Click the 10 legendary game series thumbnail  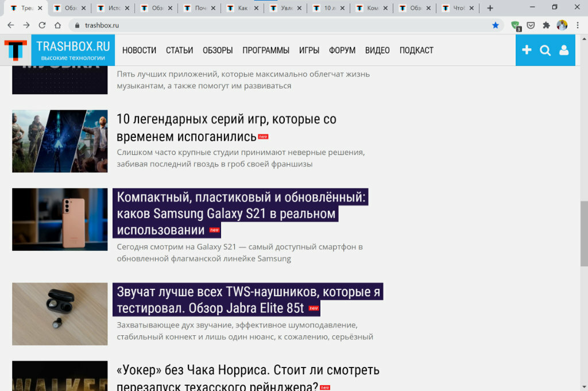click(x=60, y=141)
